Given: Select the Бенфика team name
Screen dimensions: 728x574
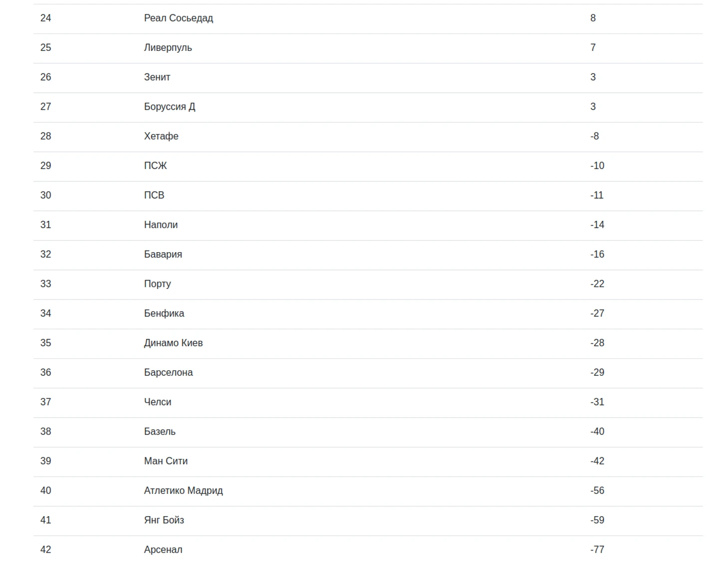Looking at the screenshot, I should click(164, 313).
